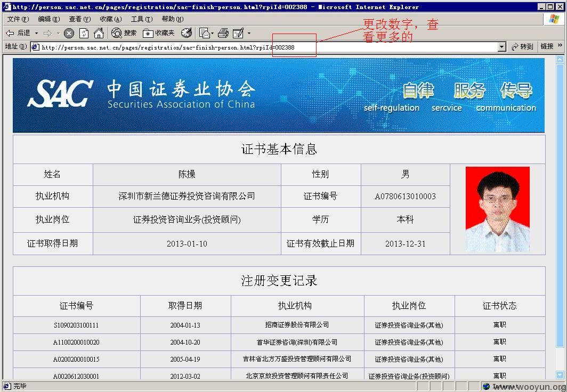The image size is (567, 392).
Task: Open the 收藏(A) menu
Action: tap(111, 19)
